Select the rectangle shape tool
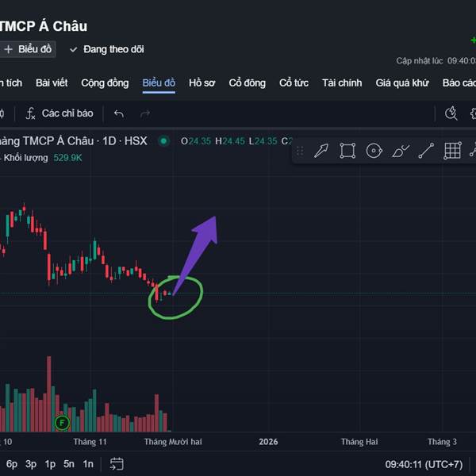Viewport: 476px width, 476px height. (347, 151)
